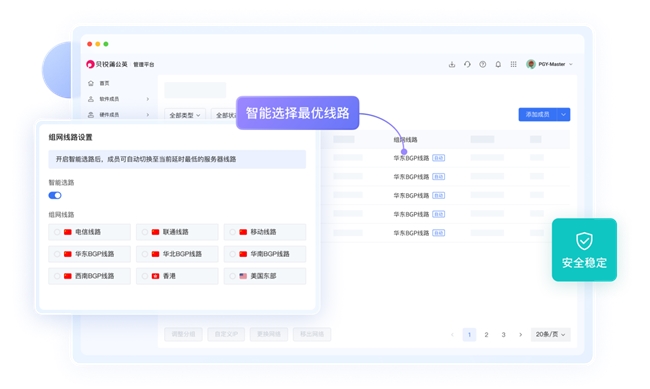
Task: Select the 华南BGP线路 radio option
Action: point(233,254)
